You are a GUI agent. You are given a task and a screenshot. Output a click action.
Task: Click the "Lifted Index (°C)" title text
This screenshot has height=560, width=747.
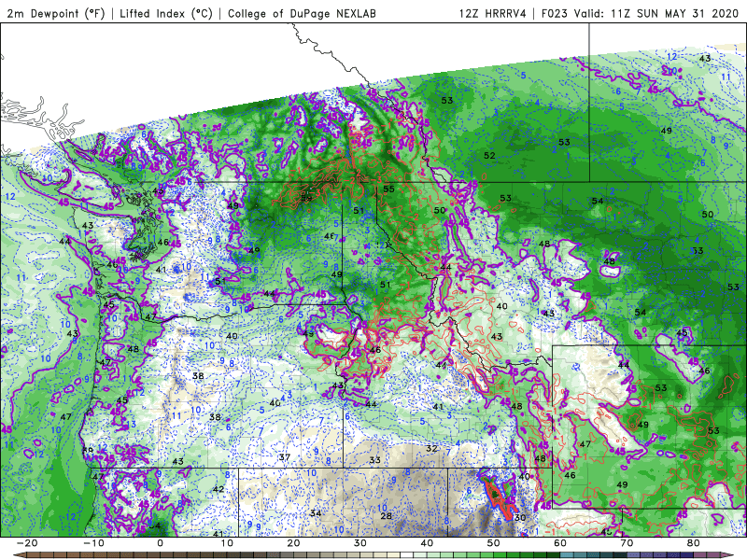(x=166, y=13)
